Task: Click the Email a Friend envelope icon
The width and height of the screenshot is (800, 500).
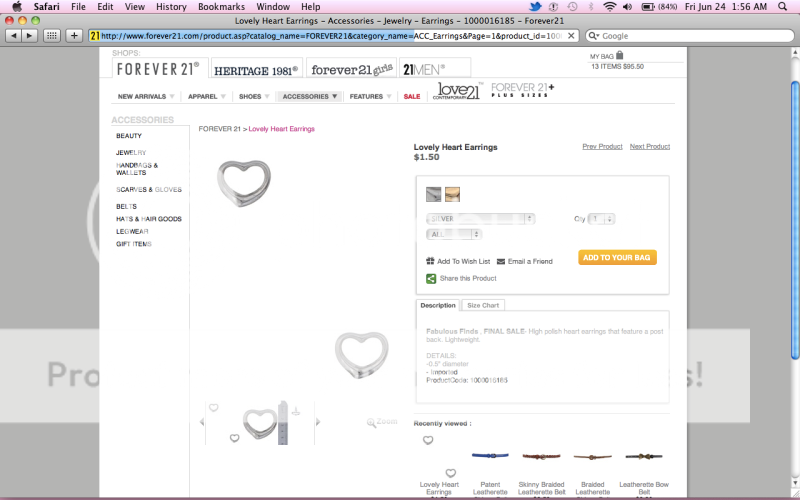Action: click(x=501, y=261)
